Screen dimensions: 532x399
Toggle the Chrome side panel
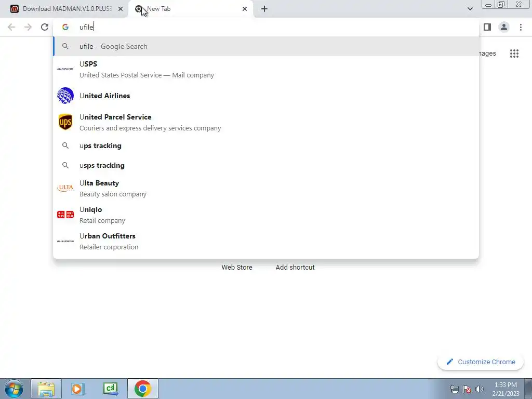click(487, 27)
